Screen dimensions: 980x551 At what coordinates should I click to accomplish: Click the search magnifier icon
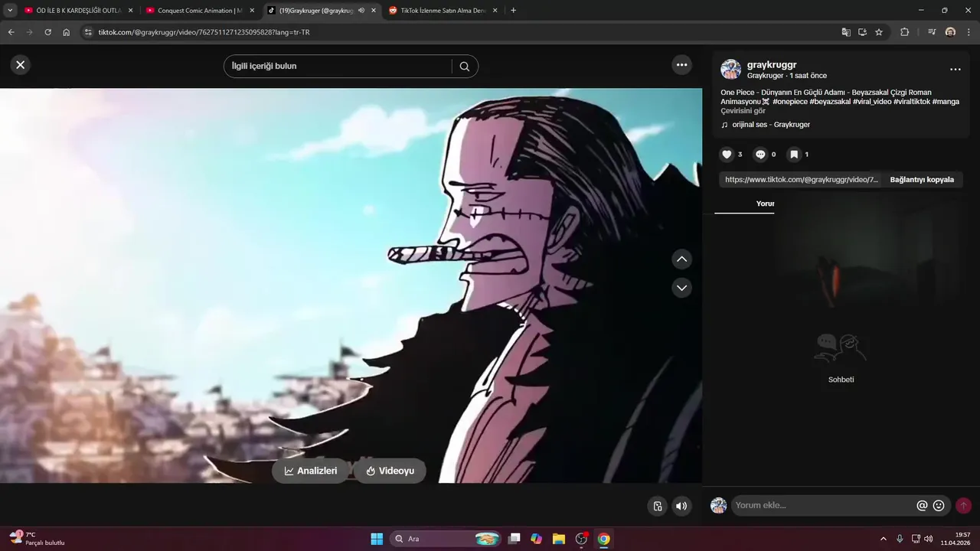coord(465,67)
